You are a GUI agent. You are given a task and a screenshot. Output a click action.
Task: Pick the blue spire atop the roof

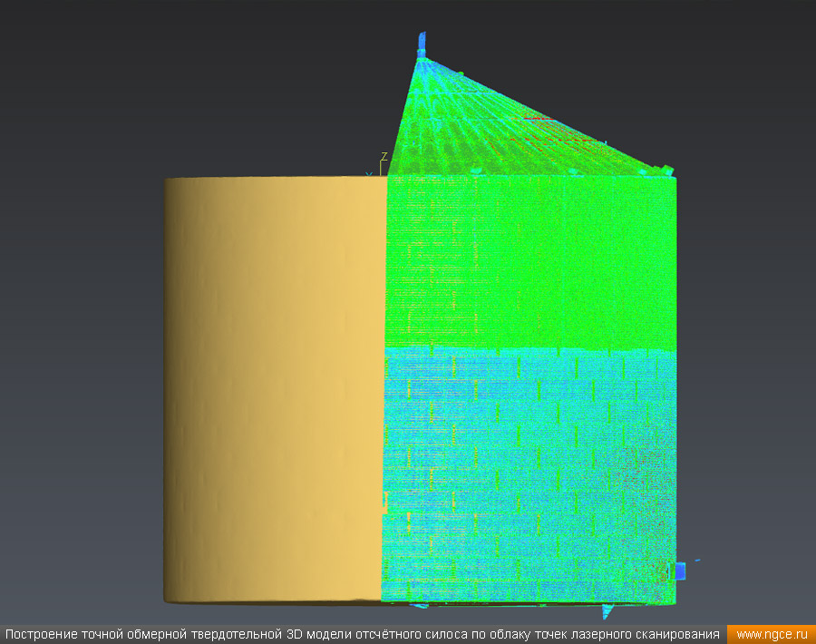422,44
